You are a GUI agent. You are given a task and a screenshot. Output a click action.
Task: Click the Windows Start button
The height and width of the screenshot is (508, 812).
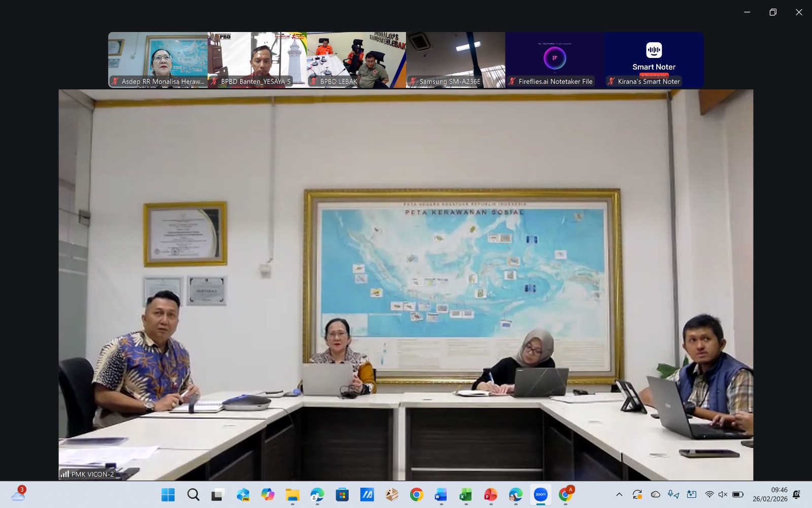tap(168, 494)
